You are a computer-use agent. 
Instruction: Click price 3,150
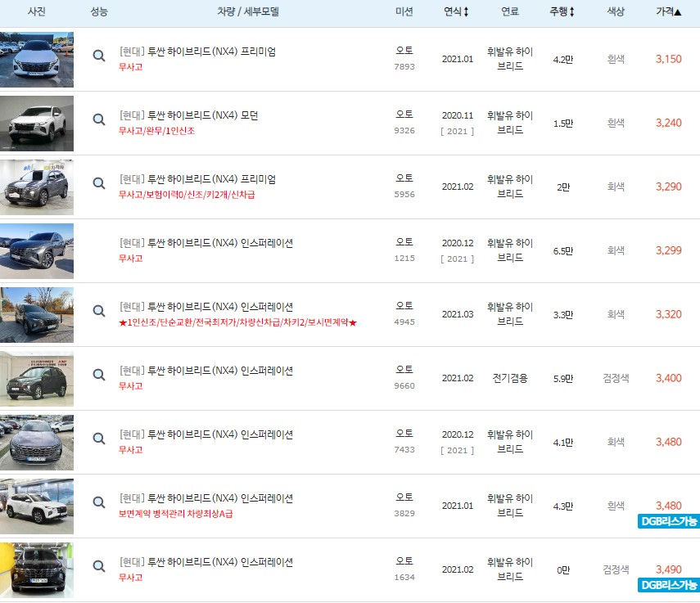click(x=668, y=59)
